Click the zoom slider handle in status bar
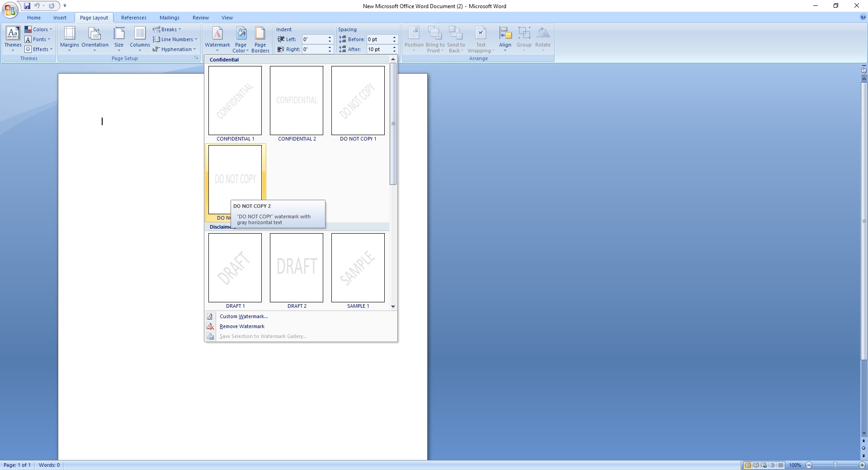The height and width of the screenshot is (470, 868). coord(835,465)
